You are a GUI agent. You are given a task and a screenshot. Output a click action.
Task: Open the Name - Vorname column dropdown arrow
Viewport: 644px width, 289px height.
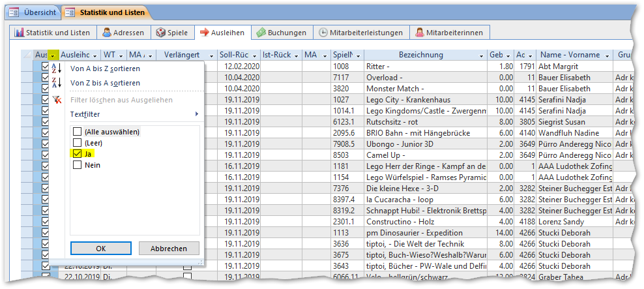tap(607, 55)
